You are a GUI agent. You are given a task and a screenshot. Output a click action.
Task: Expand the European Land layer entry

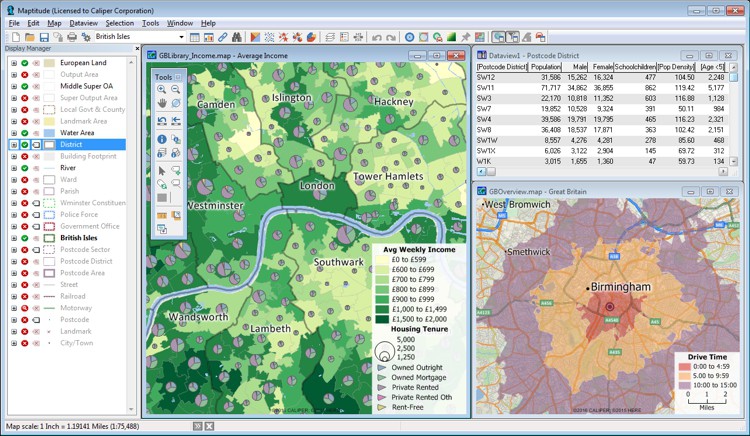pyautogui.click(x=13, y=62)
